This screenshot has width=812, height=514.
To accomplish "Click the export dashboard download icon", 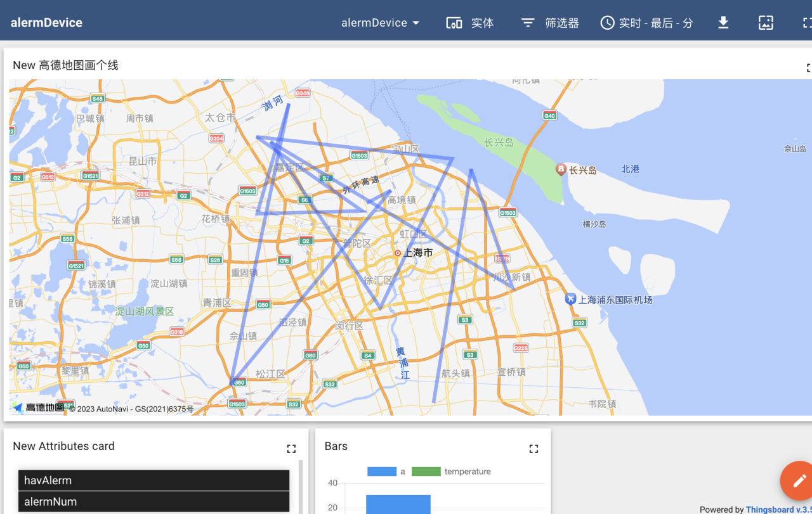I will 723,23.
